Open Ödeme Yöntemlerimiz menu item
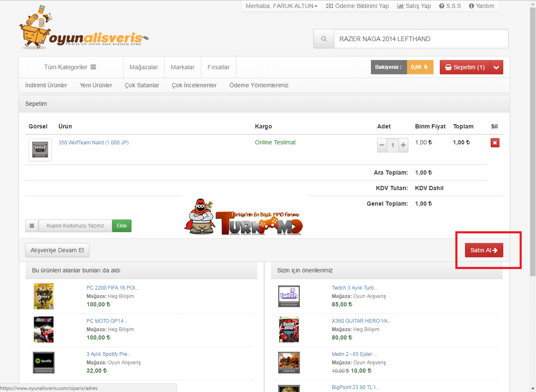The width and height of the screenshot is (536, 392). click(x=259, y=85)
